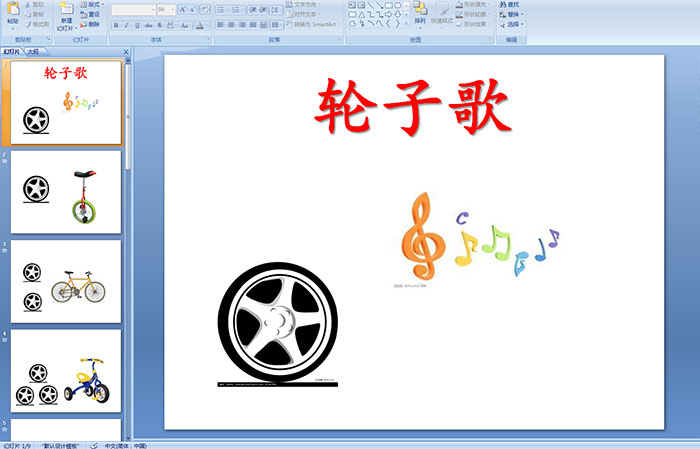Select slide 4 thumbnail with tricycle
This screenshot has width=700, height=449.
66,371
